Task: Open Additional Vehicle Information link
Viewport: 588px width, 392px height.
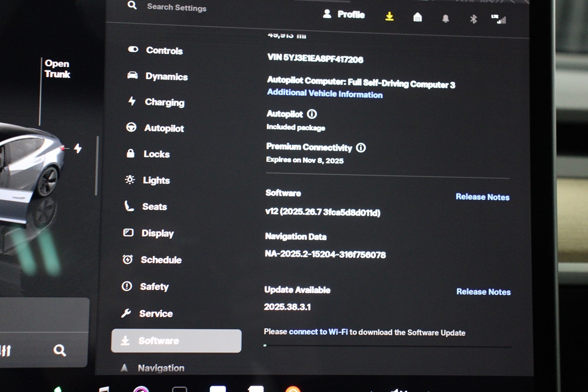Action: click(x=324, y=94)
